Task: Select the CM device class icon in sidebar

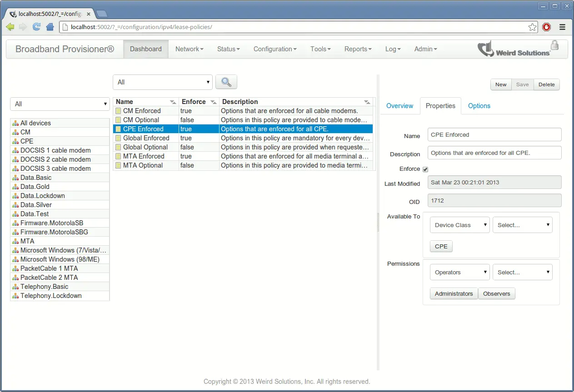Action: (x=15, y=132)
